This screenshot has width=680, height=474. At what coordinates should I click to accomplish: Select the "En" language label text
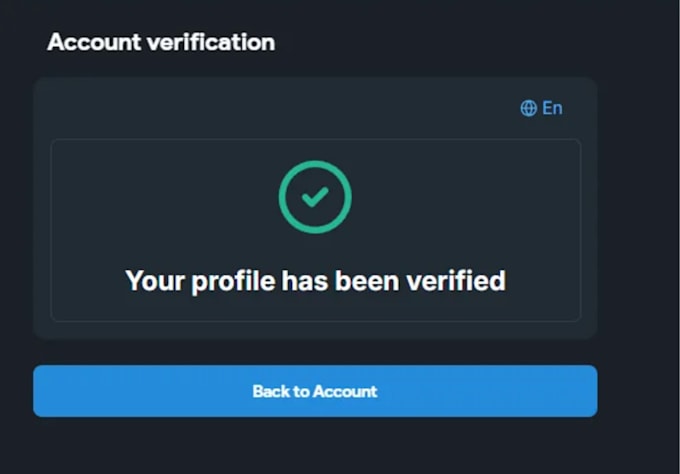(x=552, y=108)
